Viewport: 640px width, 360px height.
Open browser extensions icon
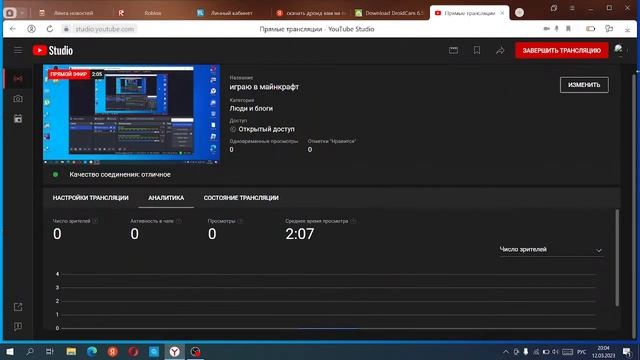click(609, 29)
